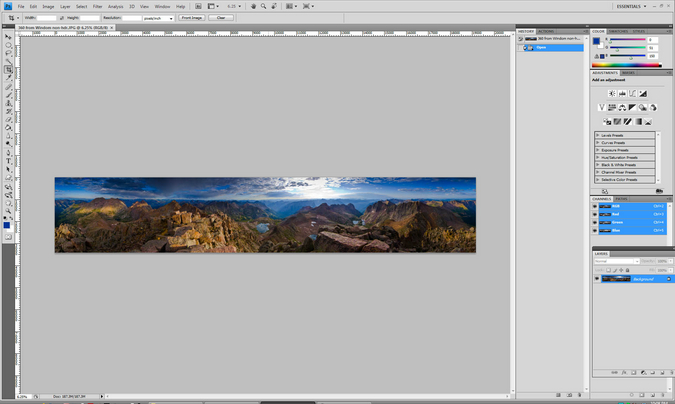Expand the Curves Presets list
Screen dimensions: 675x404
[598, 143]
